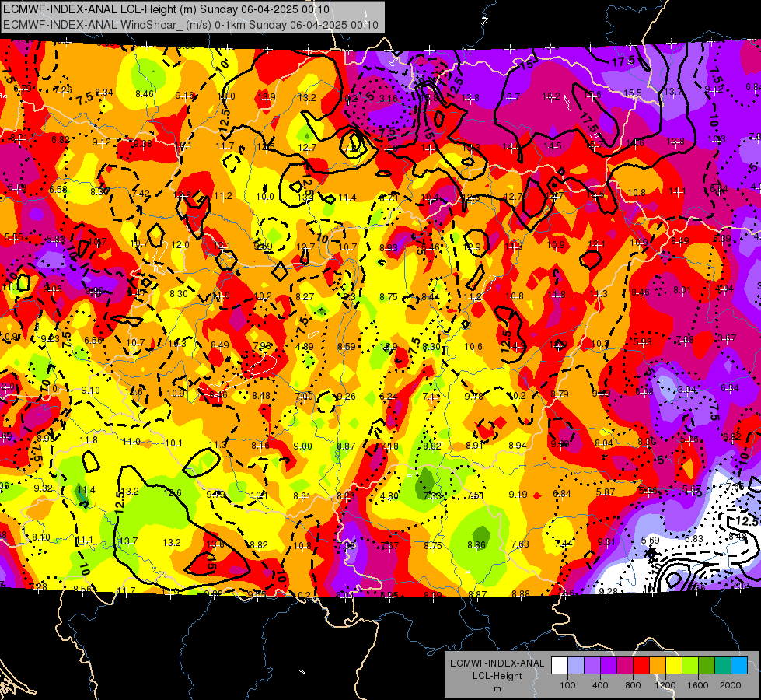Screen dimensions: 761x700
Task: Select the yellow legend swatch
Action: (674, 666)
